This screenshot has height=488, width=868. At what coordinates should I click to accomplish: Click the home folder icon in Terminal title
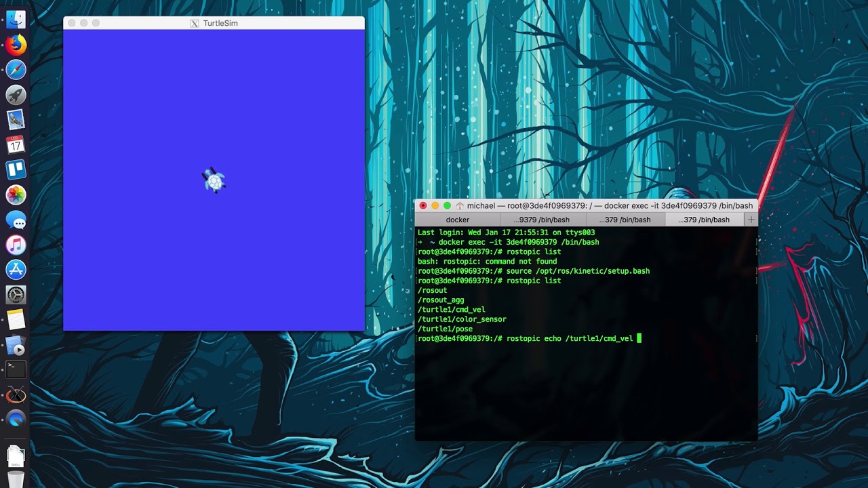point(460,205)
